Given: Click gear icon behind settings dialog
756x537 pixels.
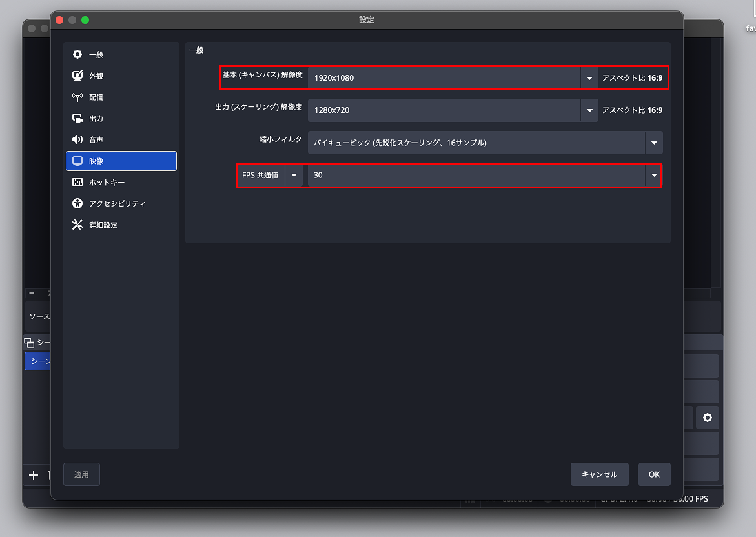Looking at the screenshot, I should [x=708, y=418].
